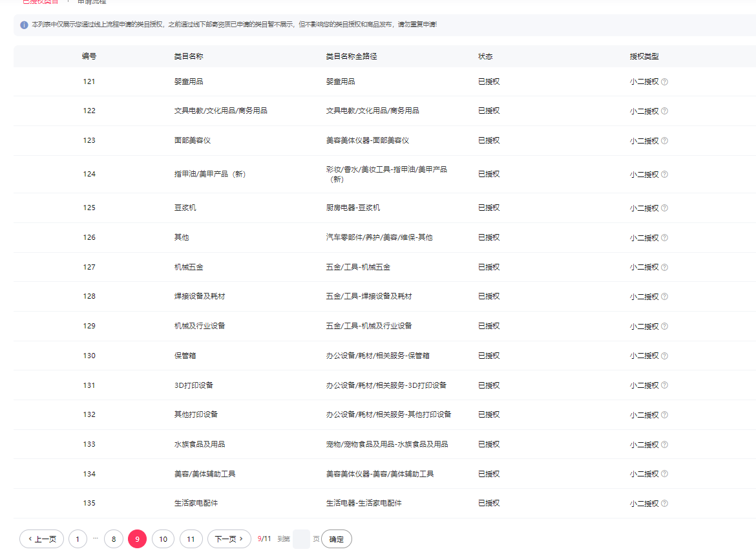Viewport: 756px width, 556px height.
Task: Select page 8 in pagination
Action: pyautogui.click(x=114, y=539)
